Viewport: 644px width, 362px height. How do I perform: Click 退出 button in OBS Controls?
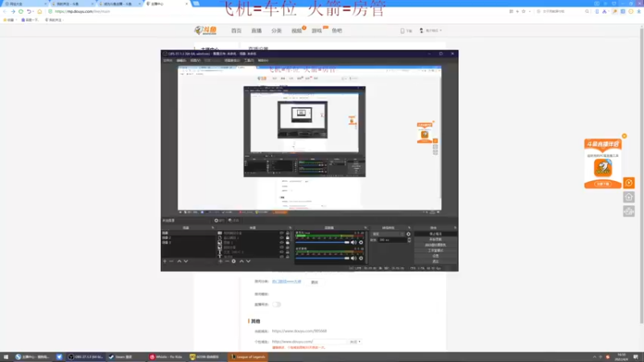436,261
